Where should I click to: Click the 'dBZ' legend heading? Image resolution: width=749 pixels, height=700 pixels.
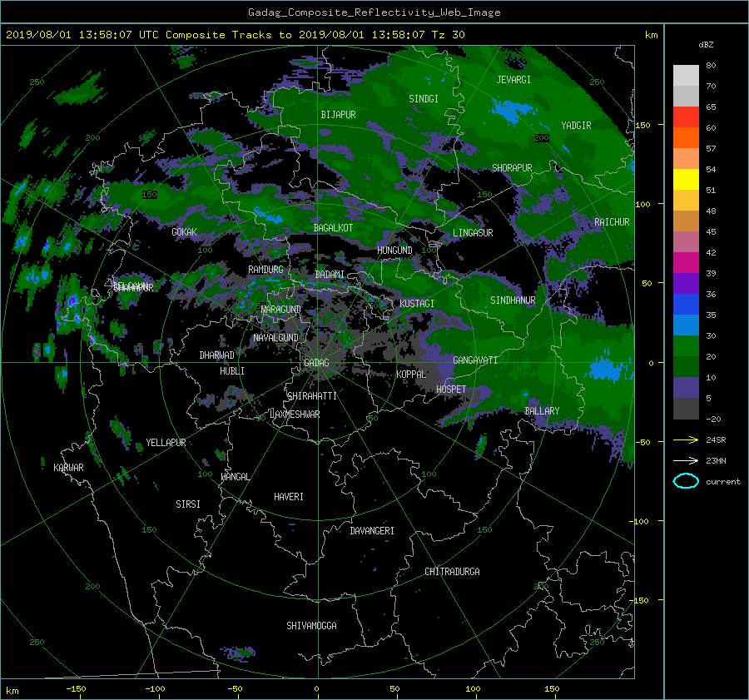point(706,45)
